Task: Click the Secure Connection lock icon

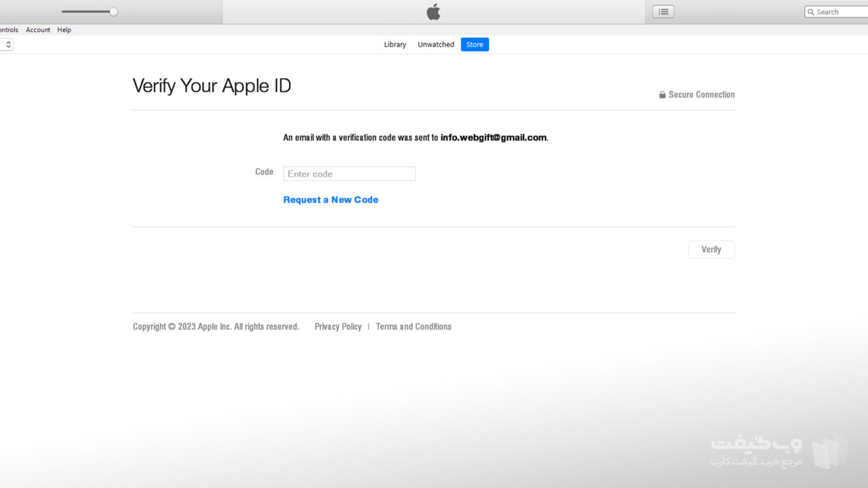Action: [x=662, y=95]
